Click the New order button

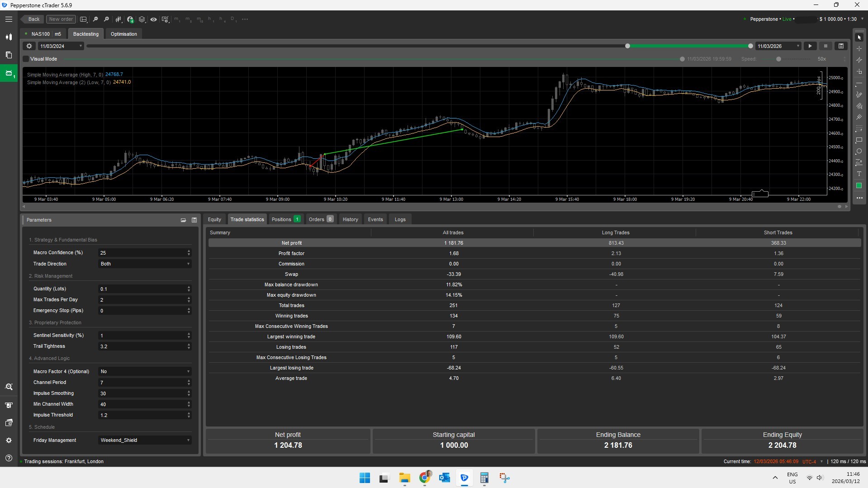click(x=60, y=19)
